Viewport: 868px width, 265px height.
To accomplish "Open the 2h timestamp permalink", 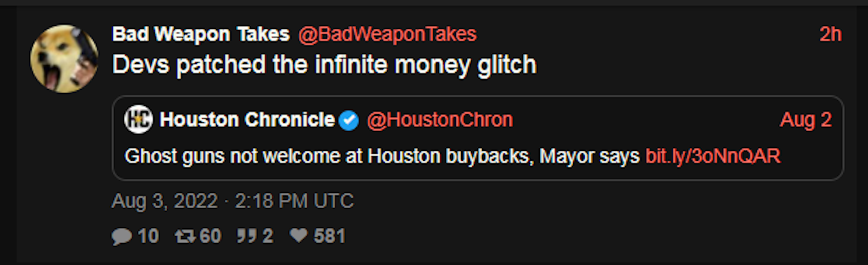I will 830,34.
